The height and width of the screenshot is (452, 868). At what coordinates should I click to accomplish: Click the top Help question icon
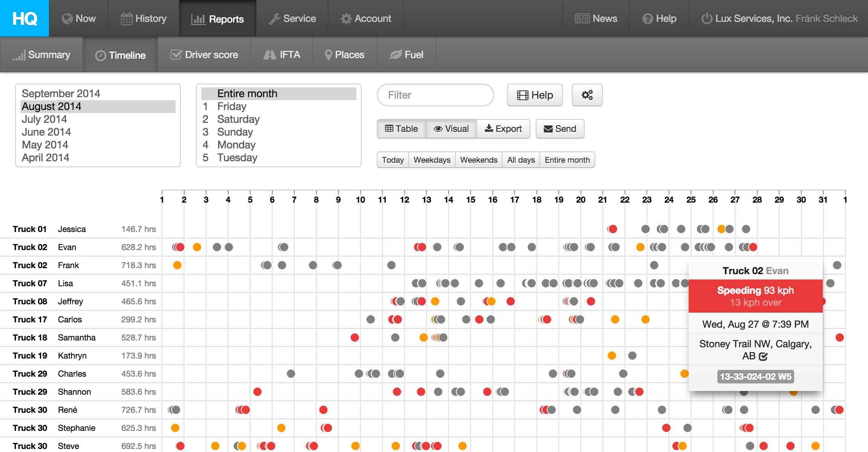pyautogui.click(x=647, y=19)
